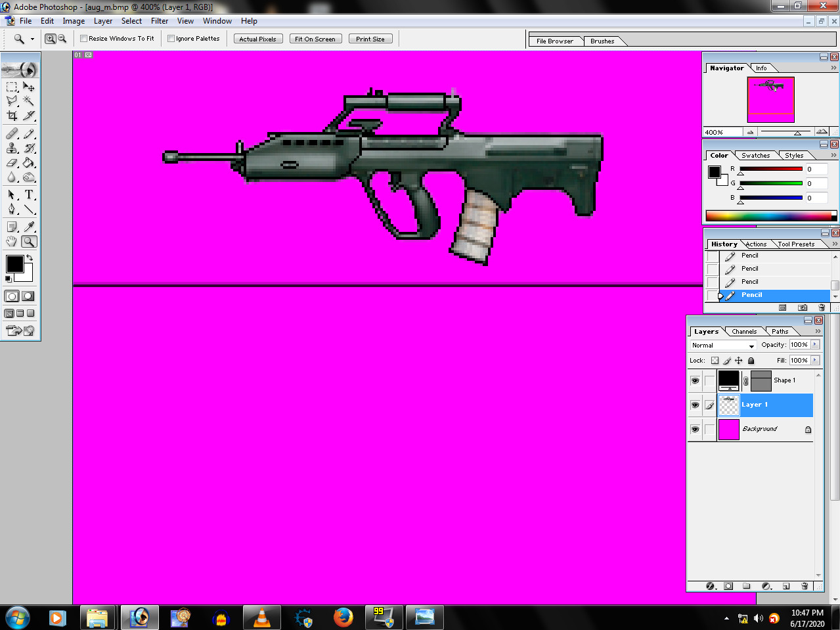The image size is (840, 630).
Task: Select the Clone Stamp tool
Action: 11,148
